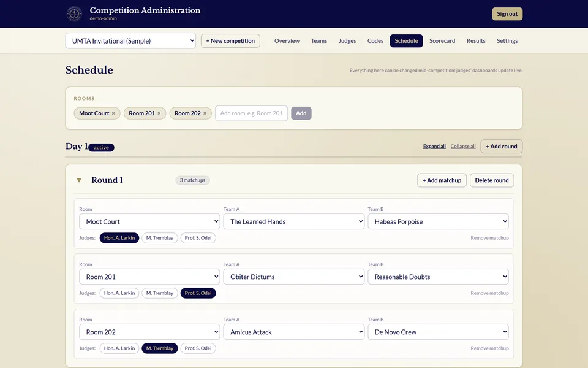Open the Room 202 room dropdown

pyautogui.click(x=149, y=332)
